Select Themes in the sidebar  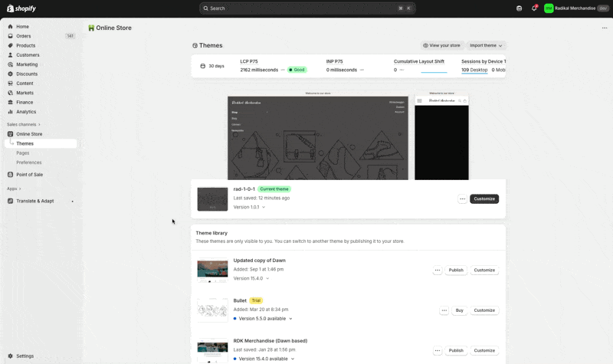point(41,143)
